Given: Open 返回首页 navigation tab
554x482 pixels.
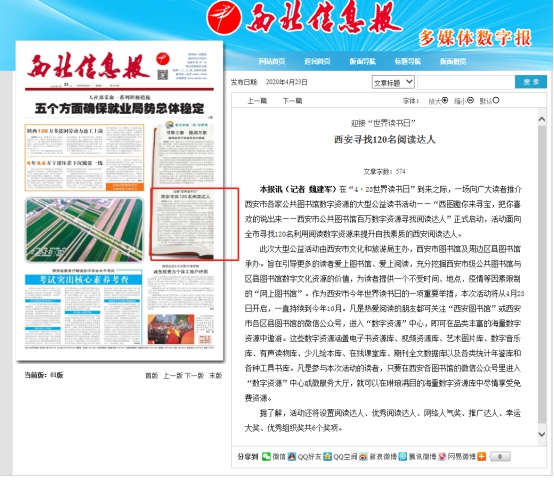Looking at the screenshot, I should pos(317,61).
